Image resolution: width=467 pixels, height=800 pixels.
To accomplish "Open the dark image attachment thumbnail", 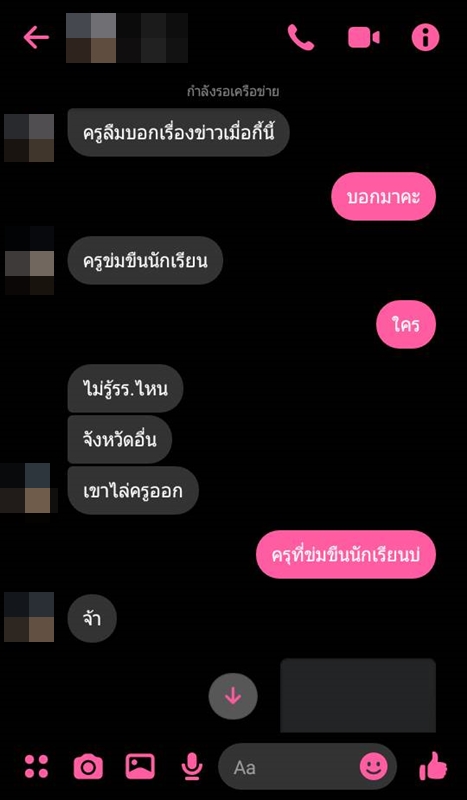I will (x=358, y=695).
